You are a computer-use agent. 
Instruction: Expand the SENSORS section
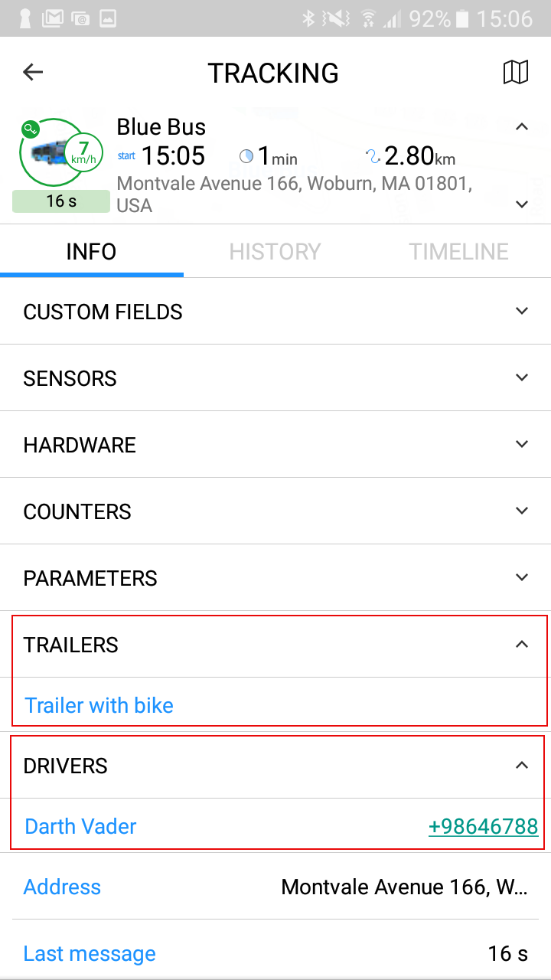tap(522, 377)
